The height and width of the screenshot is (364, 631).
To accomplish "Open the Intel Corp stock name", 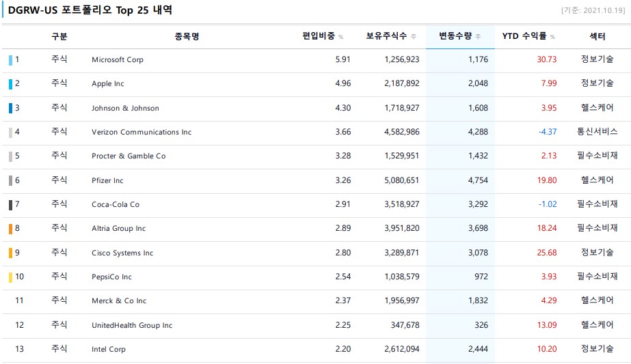I will [109, 349].
